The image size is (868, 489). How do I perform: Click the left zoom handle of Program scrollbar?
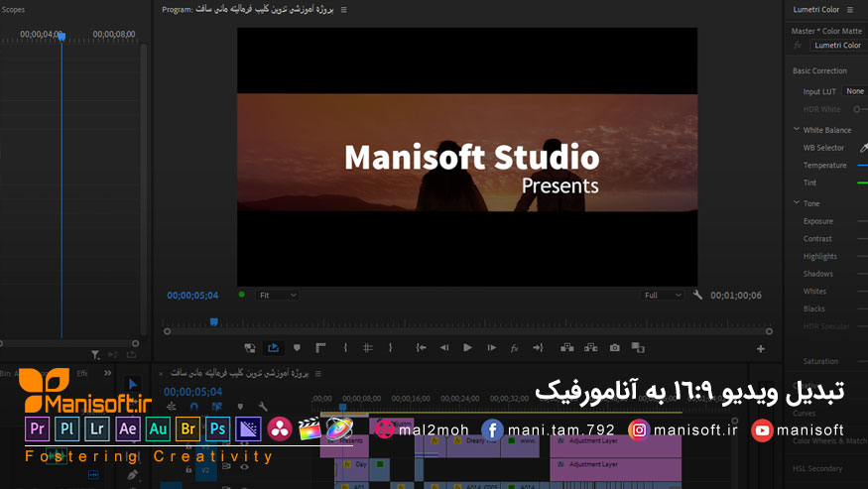168,331
